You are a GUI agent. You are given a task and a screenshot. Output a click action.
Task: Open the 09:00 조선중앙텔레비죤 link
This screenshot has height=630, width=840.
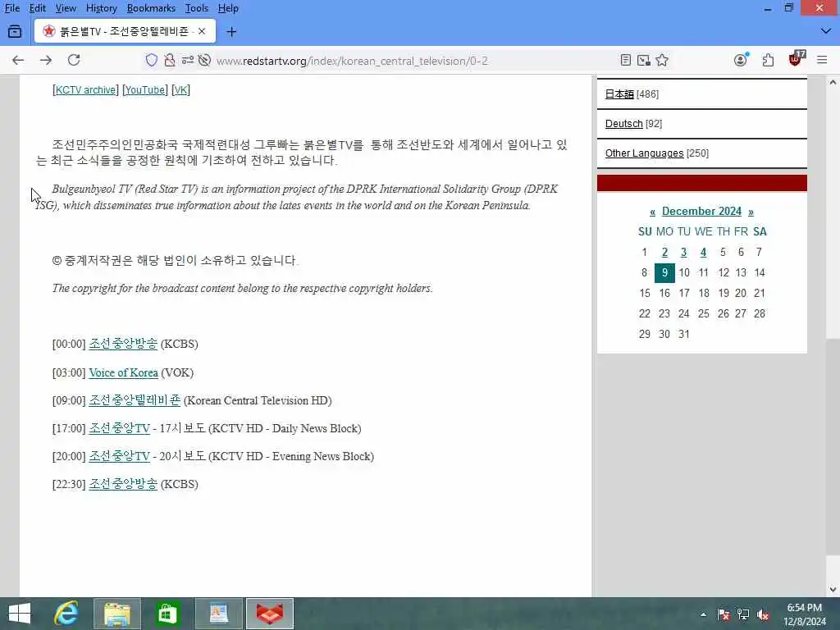pyautogui.click(x=135, y=400)
